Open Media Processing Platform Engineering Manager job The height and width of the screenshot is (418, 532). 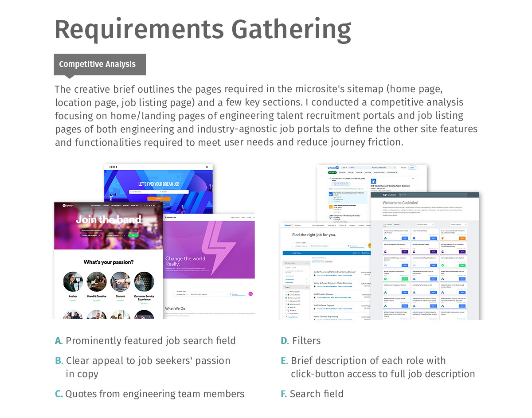coord(335,272)
